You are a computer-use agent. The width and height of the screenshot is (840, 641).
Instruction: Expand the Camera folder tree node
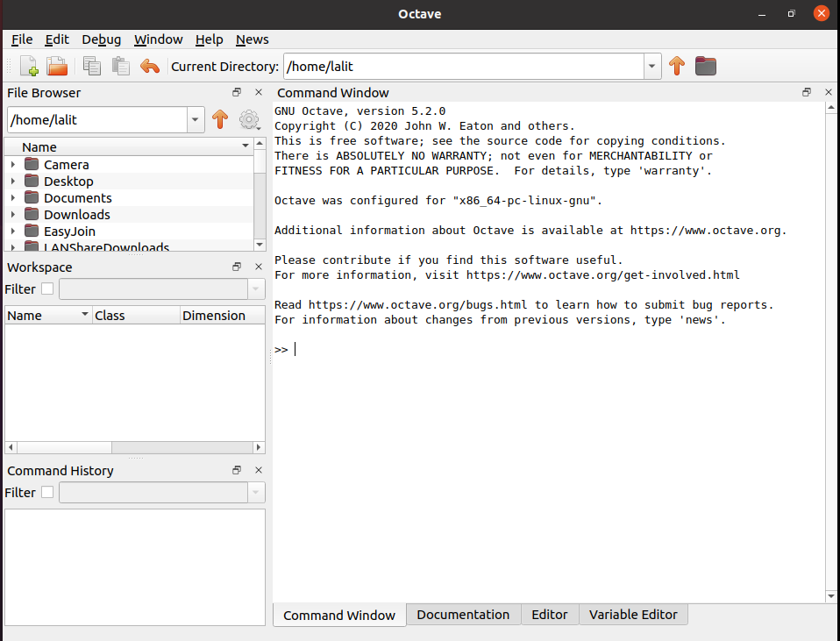point(13,165)
